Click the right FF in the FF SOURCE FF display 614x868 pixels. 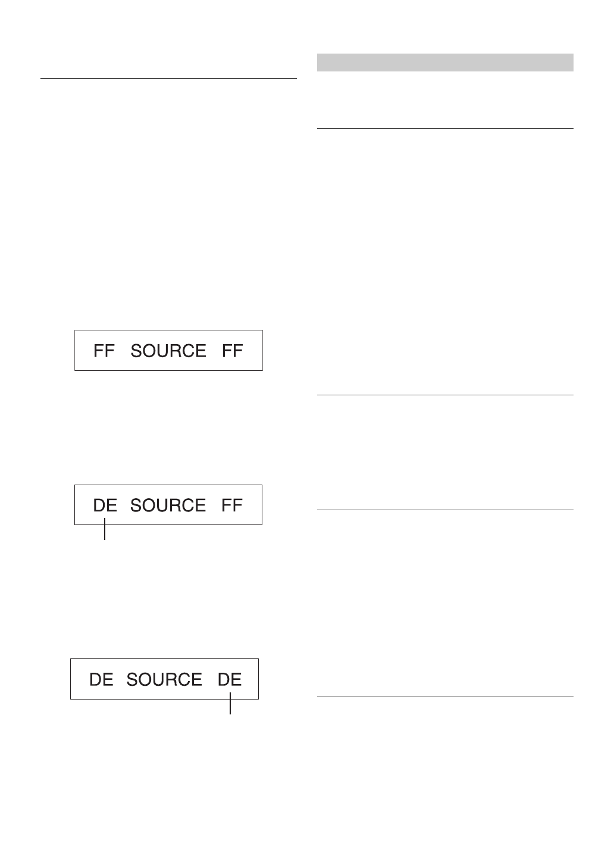(x=232, y=351)
